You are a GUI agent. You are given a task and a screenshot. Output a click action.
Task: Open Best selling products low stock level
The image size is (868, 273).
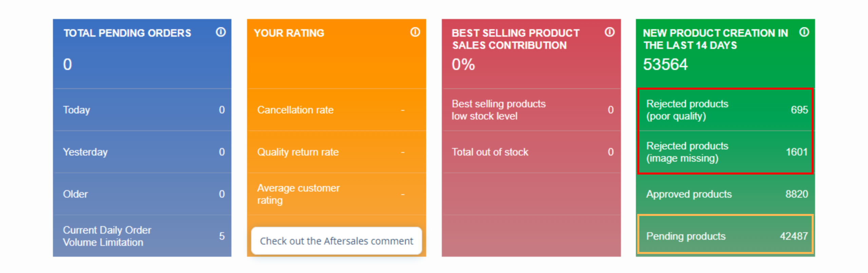click(531, 110)
